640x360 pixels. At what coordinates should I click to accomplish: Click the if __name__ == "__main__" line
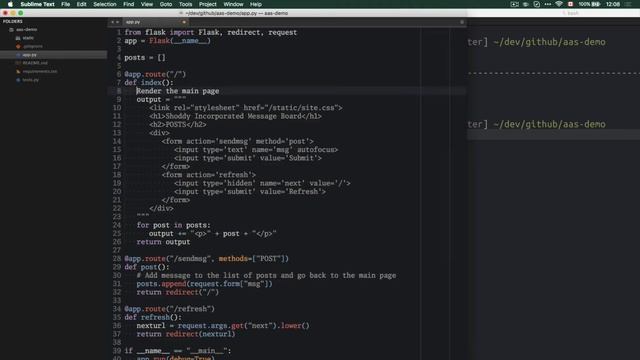(178, 351)
